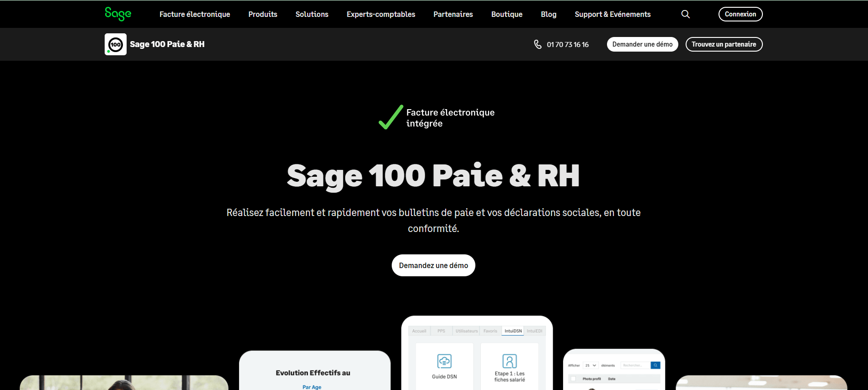Screen dimensions: 868x390
Task: Click the Guide DSN cloud icon
Action: tap(444, 361)
